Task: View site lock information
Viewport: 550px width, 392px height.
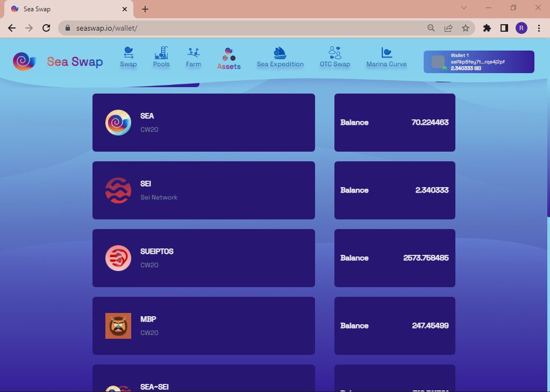Action: pyautogui.click(x=68, y=28)
